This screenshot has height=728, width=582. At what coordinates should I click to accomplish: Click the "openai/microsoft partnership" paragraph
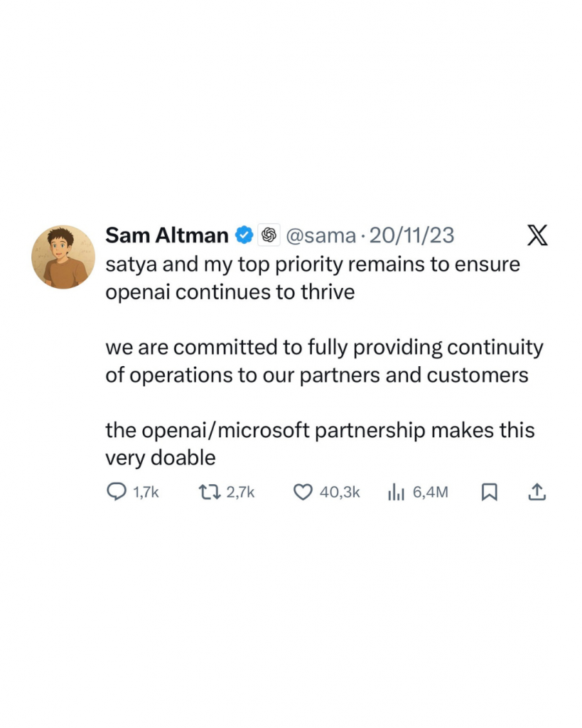coord(320,444)
